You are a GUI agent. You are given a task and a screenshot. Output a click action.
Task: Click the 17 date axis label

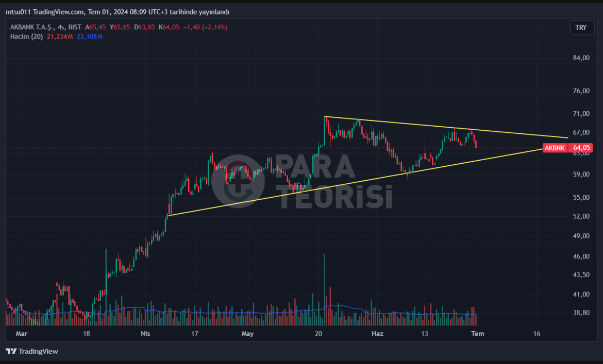tap(195, 334)
